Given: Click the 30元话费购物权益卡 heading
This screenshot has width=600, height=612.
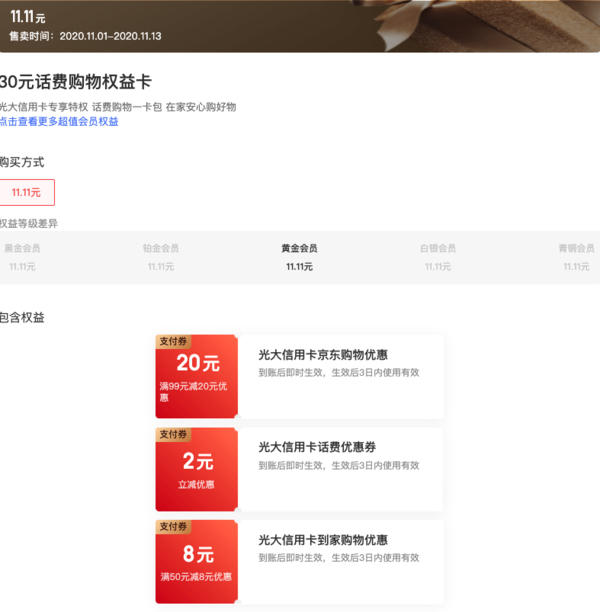Looking at the screenshot, I should 76,82.
